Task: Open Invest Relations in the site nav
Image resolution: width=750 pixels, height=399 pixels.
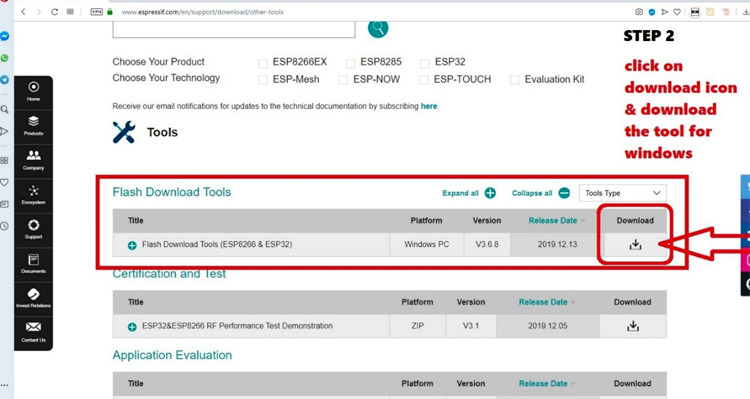Action: point(33,299)
